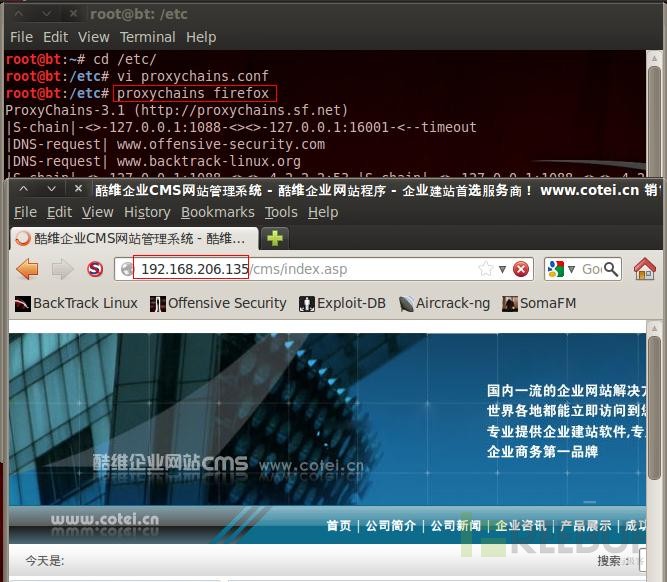Image resolution: width=667 pixels, height=582 pixels.
Task: Open the Firefox History menu
Action: coord(147,212)
